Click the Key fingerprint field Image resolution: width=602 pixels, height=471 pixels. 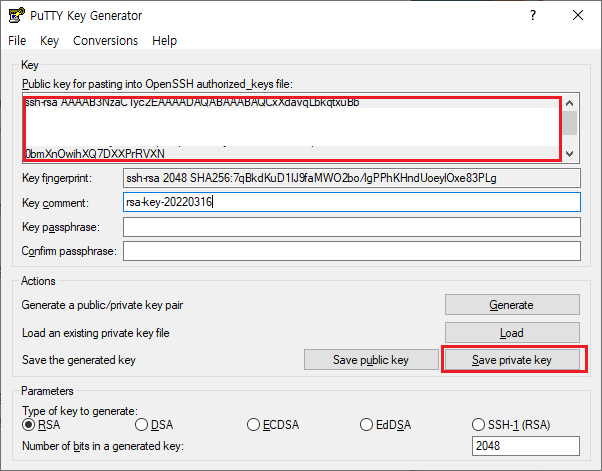click(352, 178)
